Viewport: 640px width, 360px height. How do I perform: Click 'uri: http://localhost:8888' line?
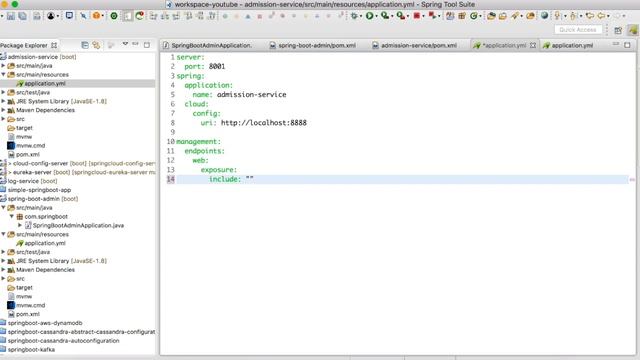coord(253,122)
